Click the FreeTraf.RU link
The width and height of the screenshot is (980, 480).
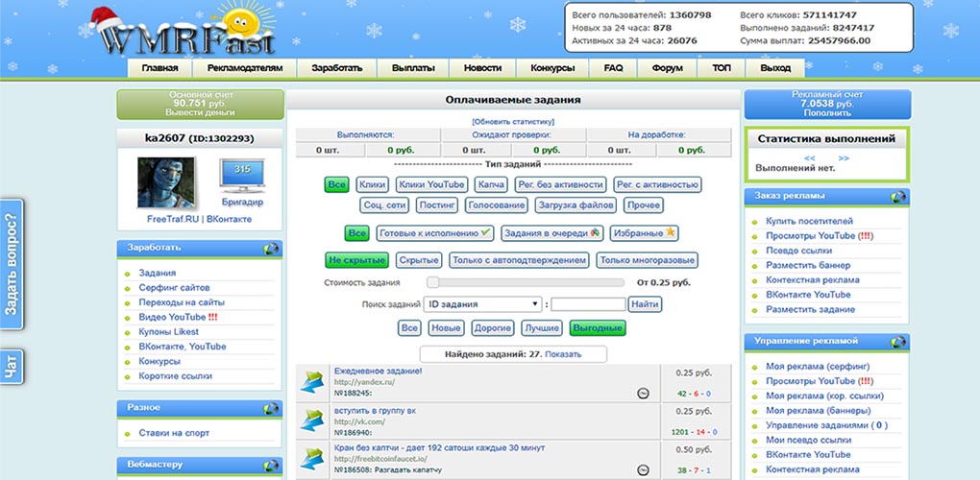(x=173, y=220)
